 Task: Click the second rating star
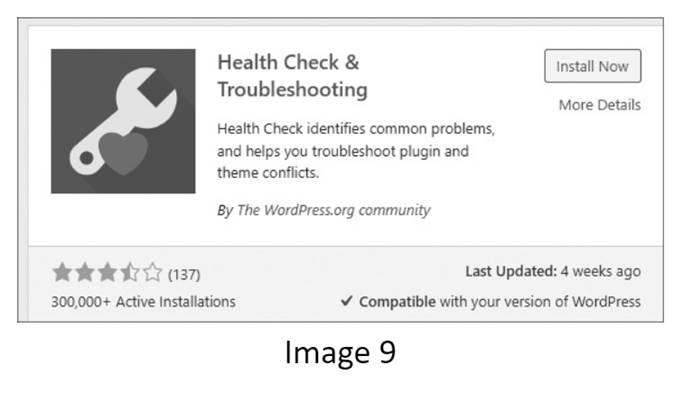pyautogui.click(x=85, y=272)
